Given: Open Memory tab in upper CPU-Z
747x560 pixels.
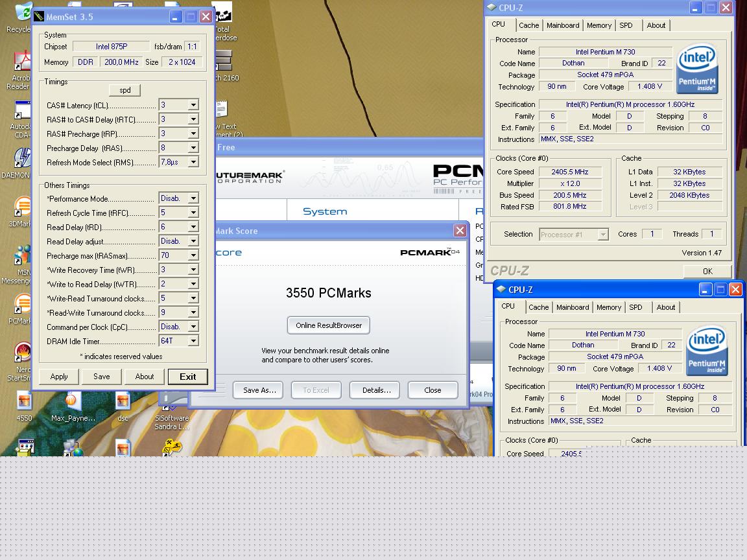Looking at the screenshot, I should click(x=599, y=25).
